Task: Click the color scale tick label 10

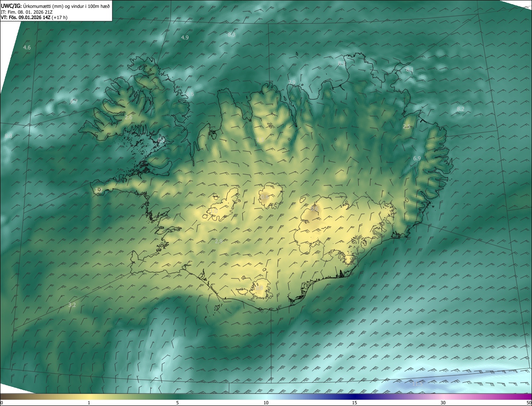Action: pos(266,403)
